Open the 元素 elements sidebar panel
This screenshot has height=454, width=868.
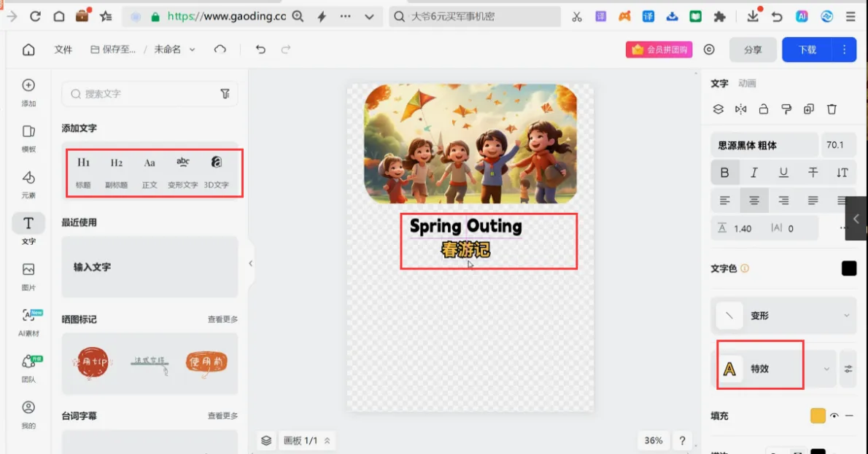(28, 184)
